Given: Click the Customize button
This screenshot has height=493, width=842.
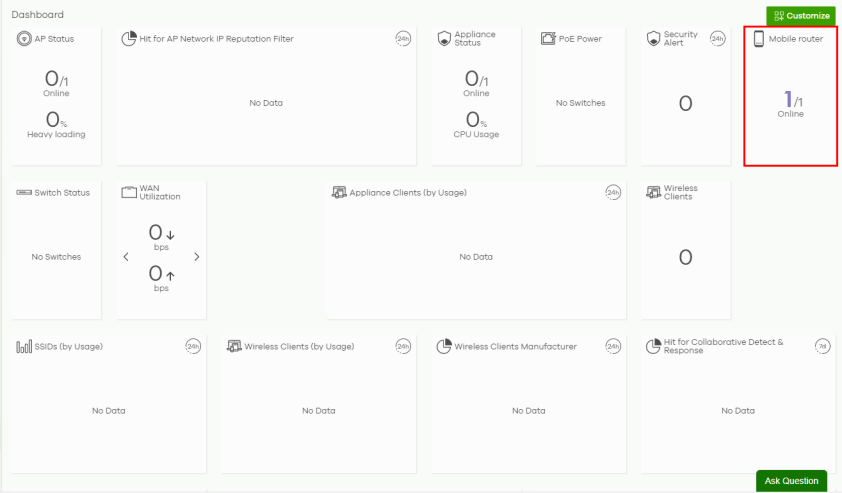Looking at the screenshot, I should click(801, 16).
